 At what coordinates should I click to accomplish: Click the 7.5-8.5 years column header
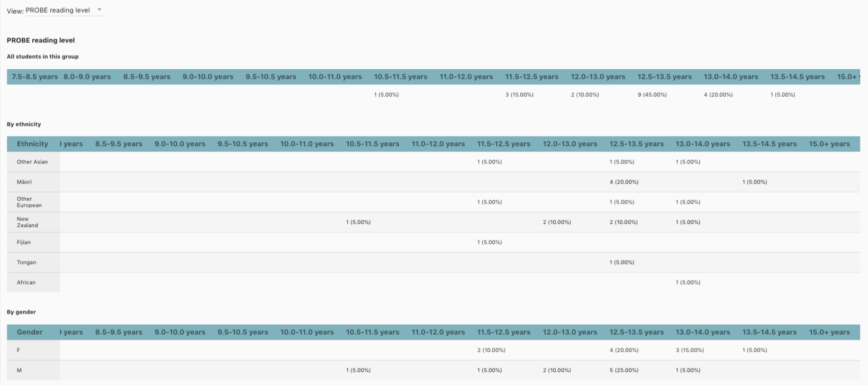(35, 77)
